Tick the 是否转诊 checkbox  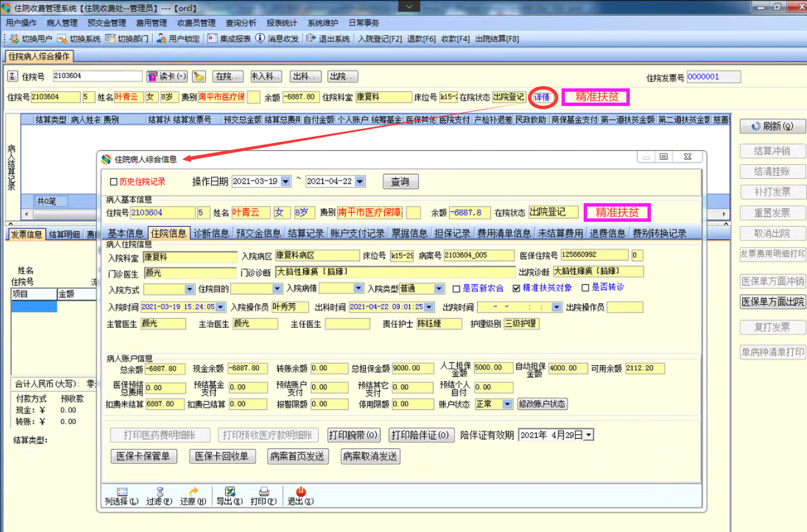[x=585, y=288]
